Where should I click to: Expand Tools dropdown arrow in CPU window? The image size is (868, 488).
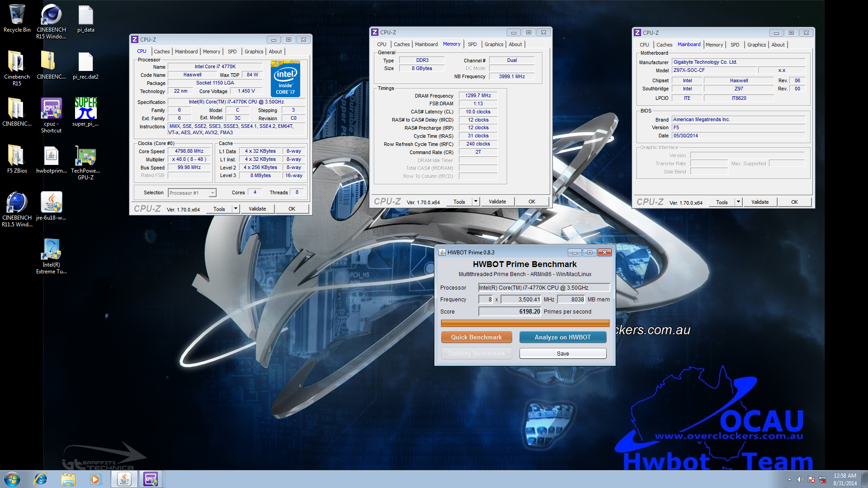236,209
